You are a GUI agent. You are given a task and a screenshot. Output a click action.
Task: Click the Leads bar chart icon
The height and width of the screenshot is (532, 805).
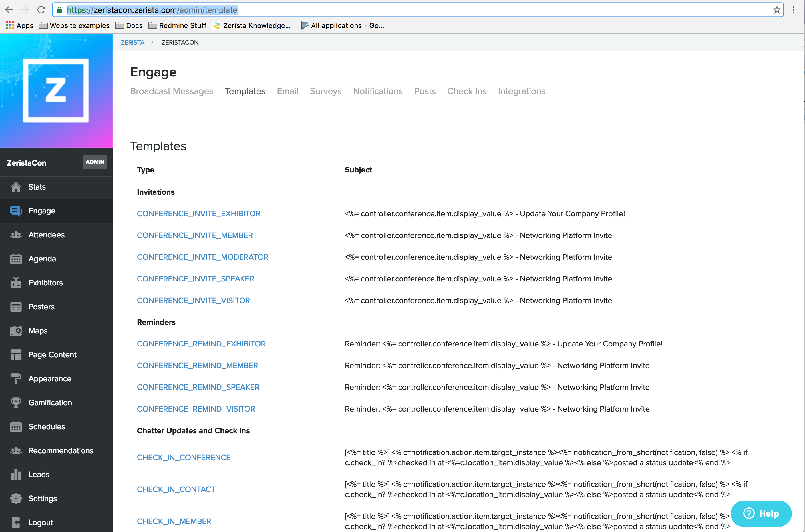coord(16,475)
